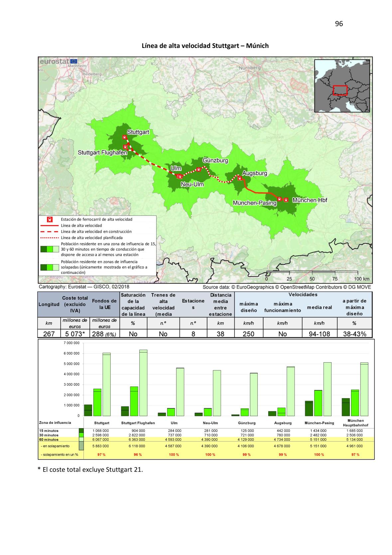Image resolution: width=392 pixels, height=555 pixels.
Task: Click the Stuttgart Flughafen station icon
Action: [x=125, y=146]
